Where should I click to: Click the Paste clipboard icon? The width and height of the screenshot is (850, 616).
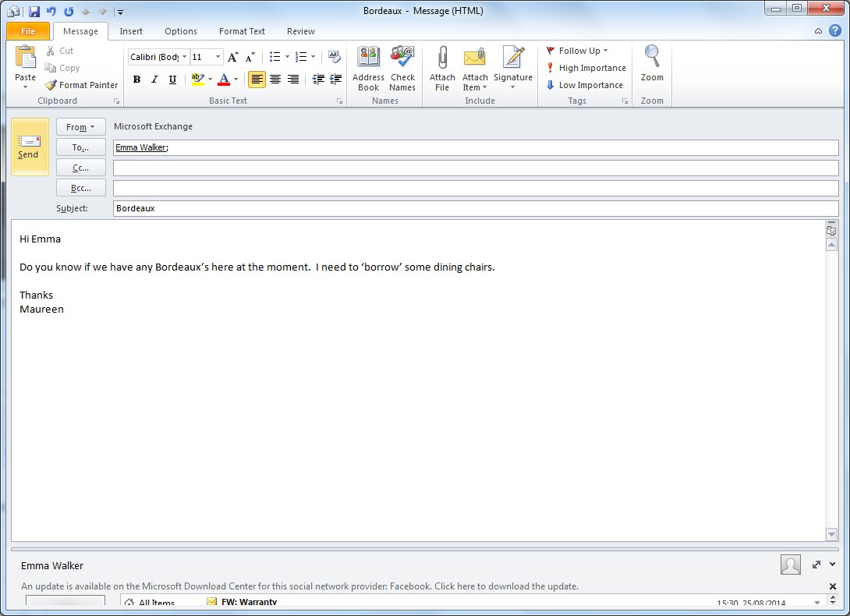26,58
